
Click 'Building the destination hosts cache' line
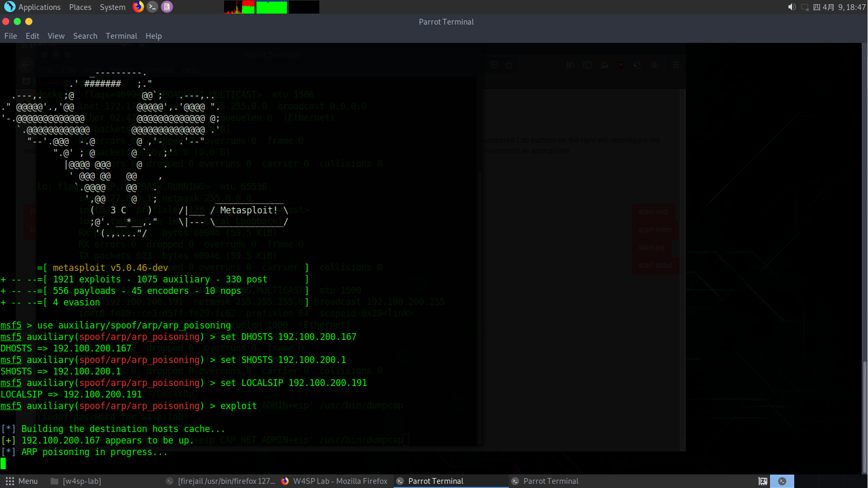(113, 429)
